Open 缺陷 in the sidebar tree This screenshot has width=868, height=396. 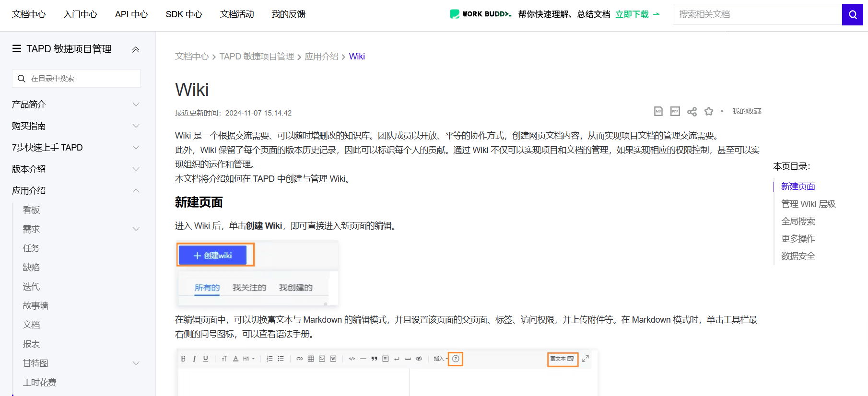(31, 268)
